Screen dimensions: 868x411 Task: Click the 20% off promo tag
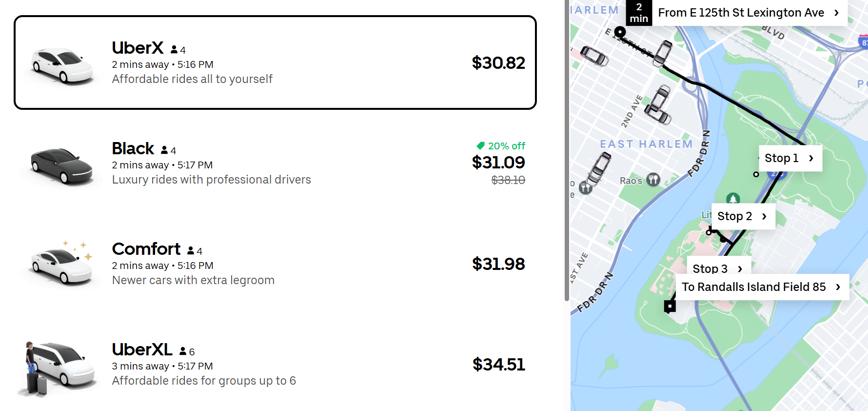tap(501, 146)
